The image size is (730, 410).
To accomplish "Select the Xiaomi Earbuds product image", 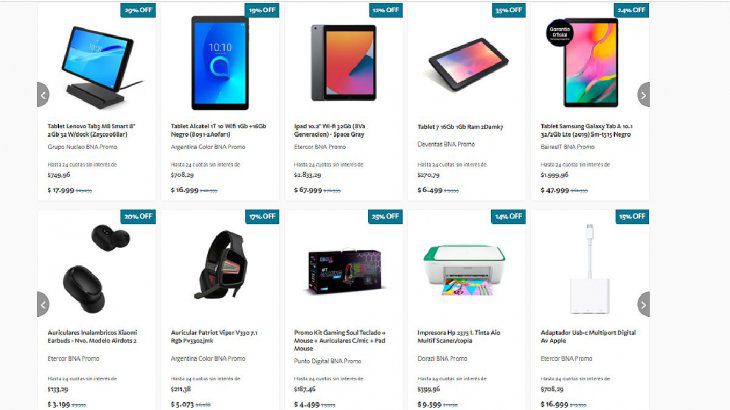I will [96, 269].
